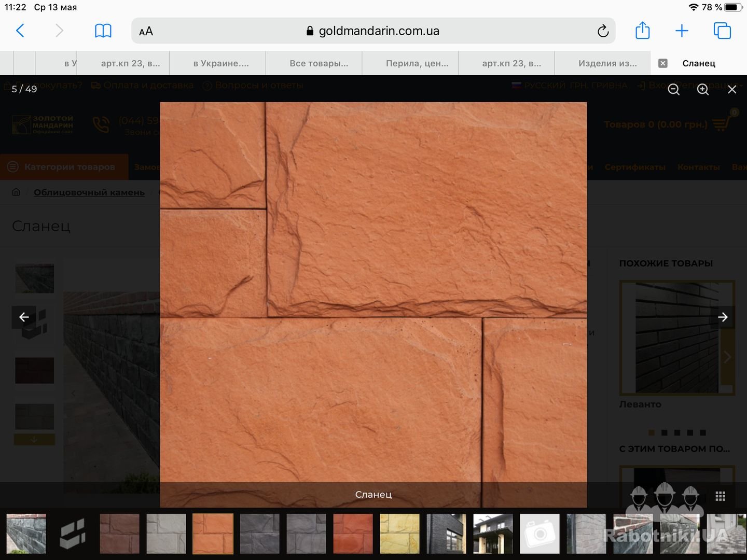The width and height of the screenshot is (747, 560).
Task: Check battery status at 78 %
Action: pyautogui.click(x=722, y=7)
